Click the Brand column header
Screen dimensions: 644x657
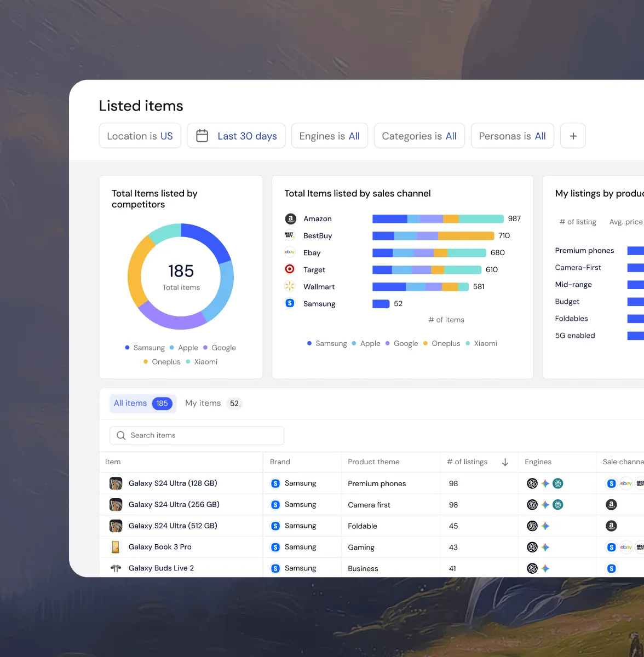tap(280, 462)
